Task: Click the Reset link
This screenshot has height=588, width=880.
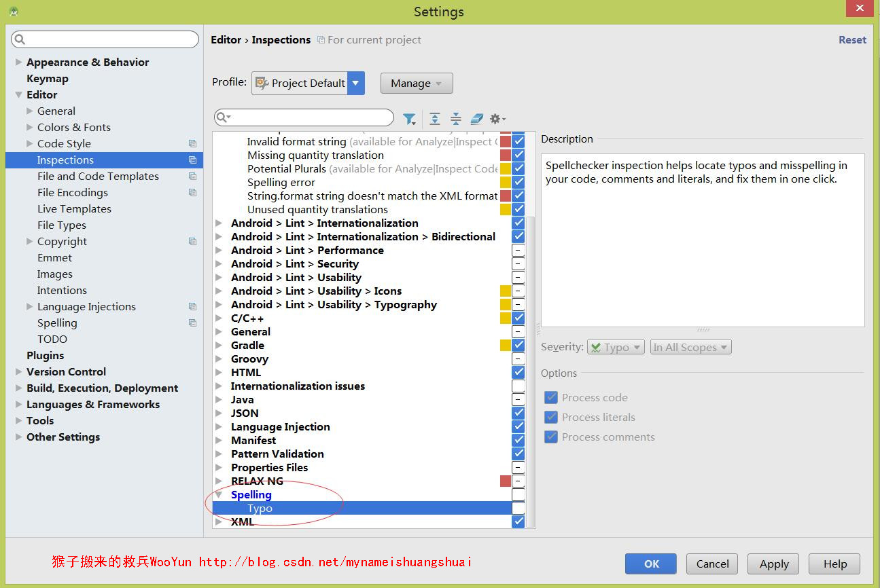Action: click(x=852, y=40)
